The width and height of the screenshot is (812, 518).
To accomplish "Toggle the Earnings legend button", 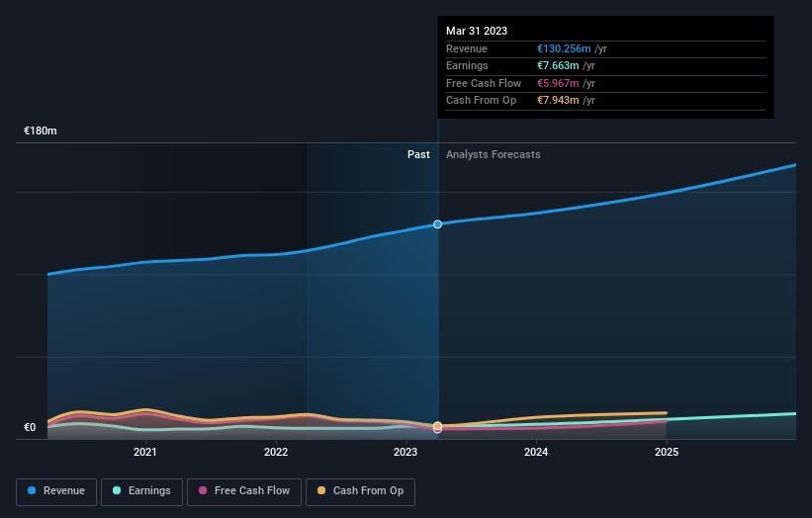I will [141, 491].
